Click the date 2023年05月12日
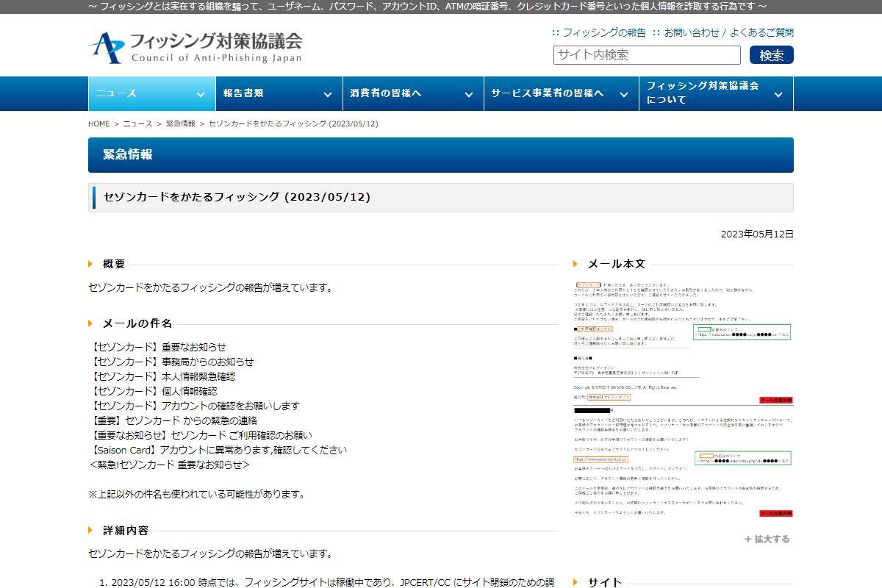The image size is (882, 588). tap(757, 234)
